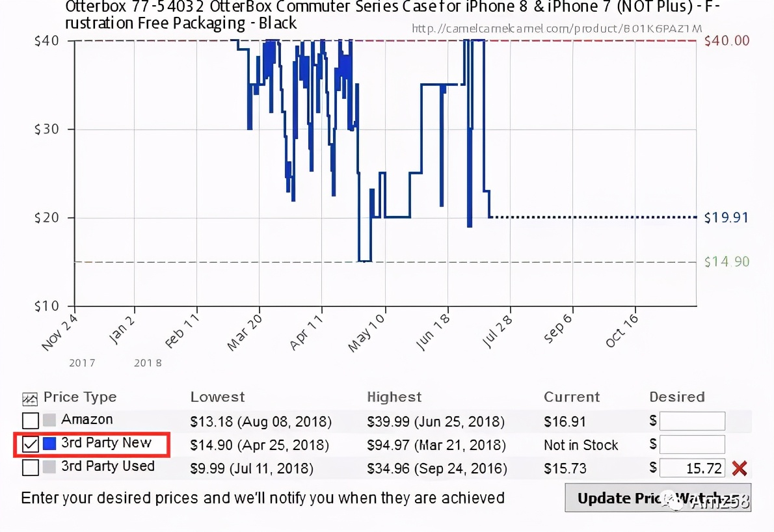The width and height of the screenshot is (774, 532).
Task: Click the green $14.90 lowest price label
Action: pos(727,262)
